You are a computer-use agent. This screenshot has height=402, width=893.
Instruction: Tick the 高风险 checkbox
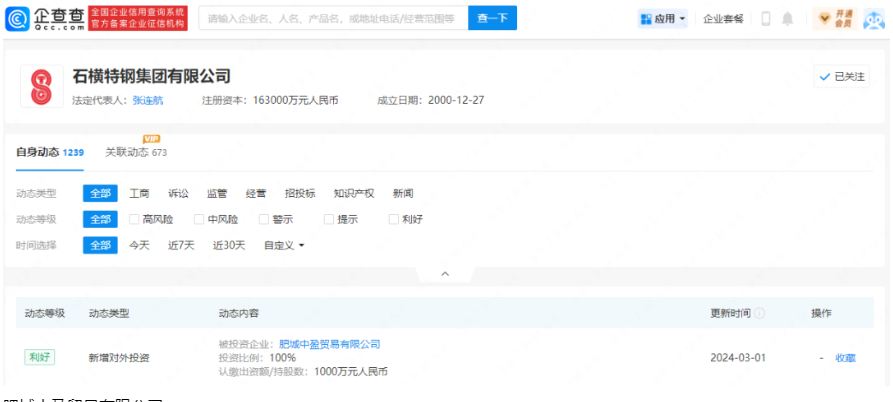(134, 219)
